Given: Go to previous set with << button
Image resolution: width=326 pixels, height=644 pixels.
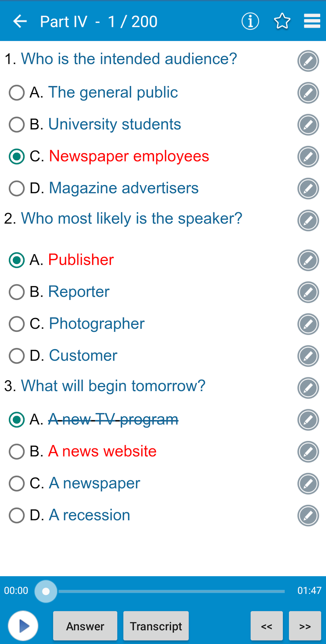Looking at the screenshot, I should pyautogui.click(x=267, y=626).
